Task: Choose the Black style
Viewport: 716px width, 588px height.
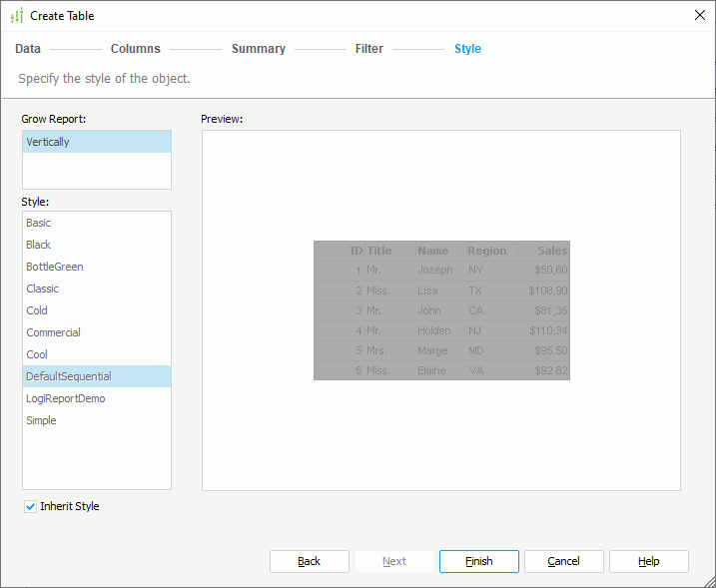Action: (97, 245)
